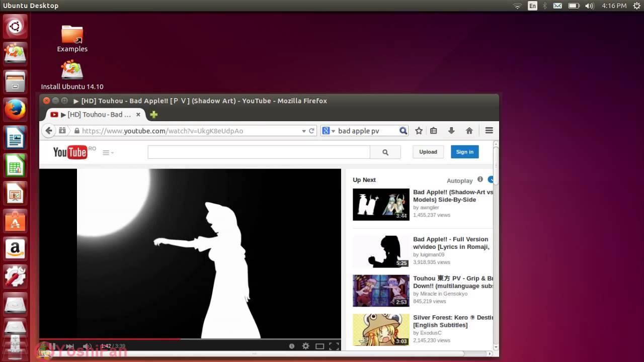
Task: Open the battery indicator
Action: point(574,6)
